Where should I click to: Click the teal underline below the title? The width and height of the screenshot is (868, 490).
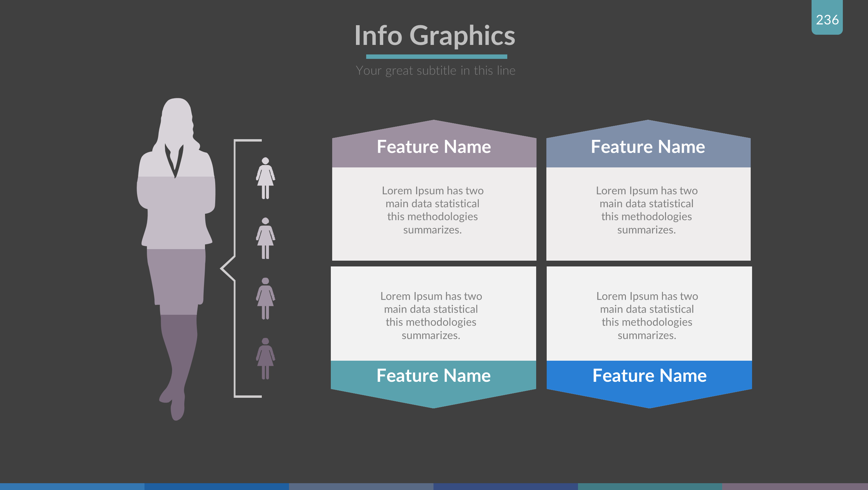(x=437, y=56)
